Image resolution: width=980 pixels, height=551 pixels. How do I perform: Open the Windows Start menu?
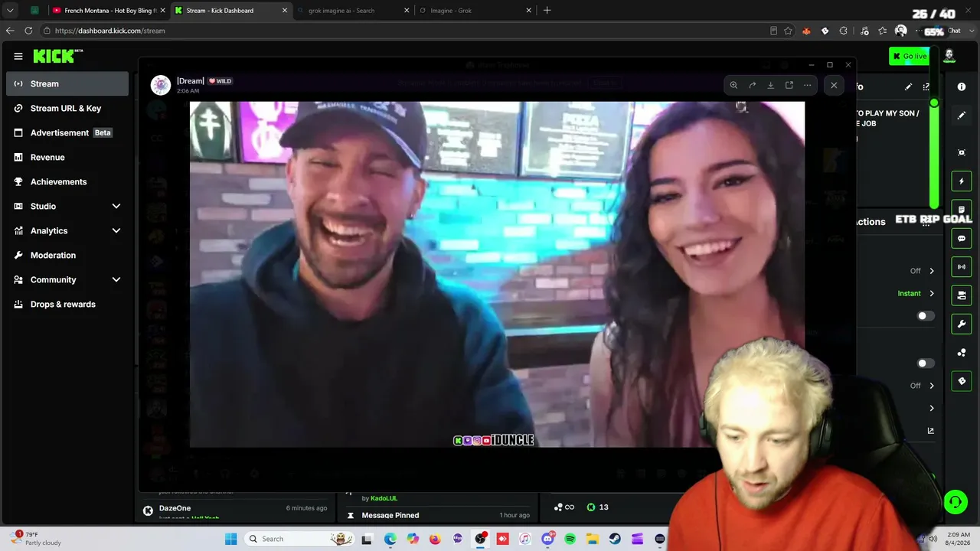[231, 539]
